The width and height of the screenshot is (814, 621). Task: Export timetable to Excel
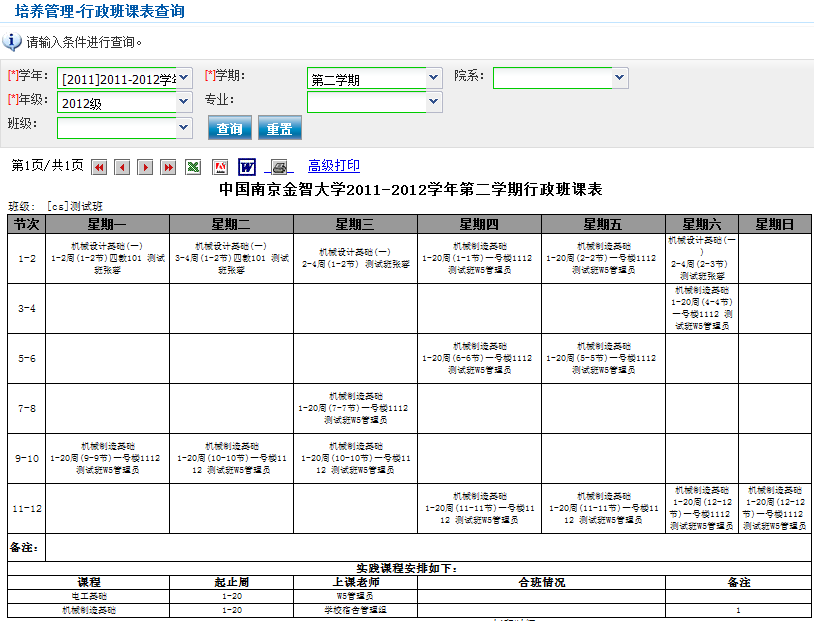pos(193,167)
